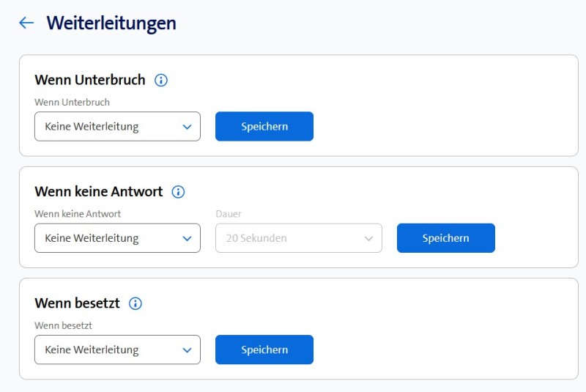Save the Wenn Unterbruch setting with Speichern
The width and height of the screenshot is (586, 392).
coord(264,126)
